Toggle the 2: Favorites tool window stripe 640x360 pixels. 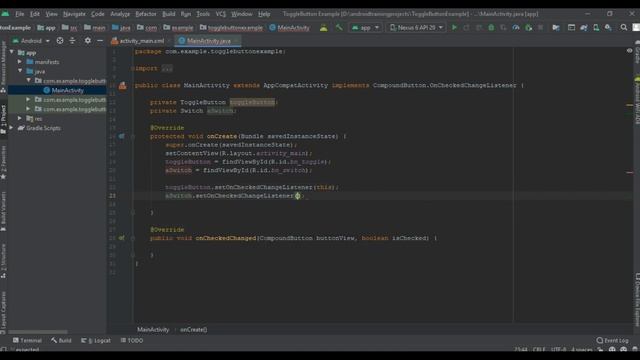coord(3,162)
